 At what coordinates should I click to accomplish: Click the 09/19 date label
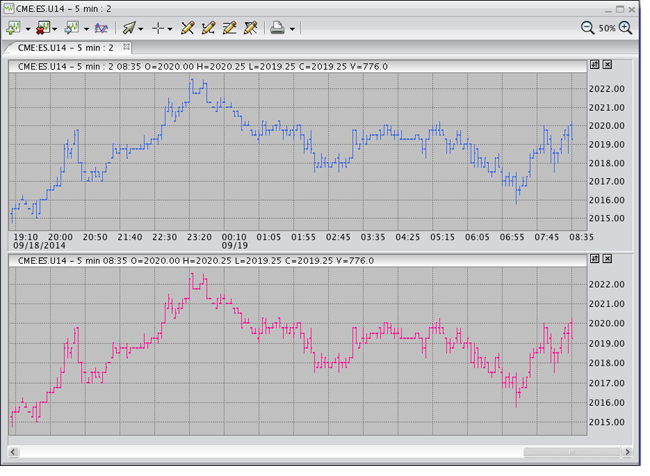[235, 245]
